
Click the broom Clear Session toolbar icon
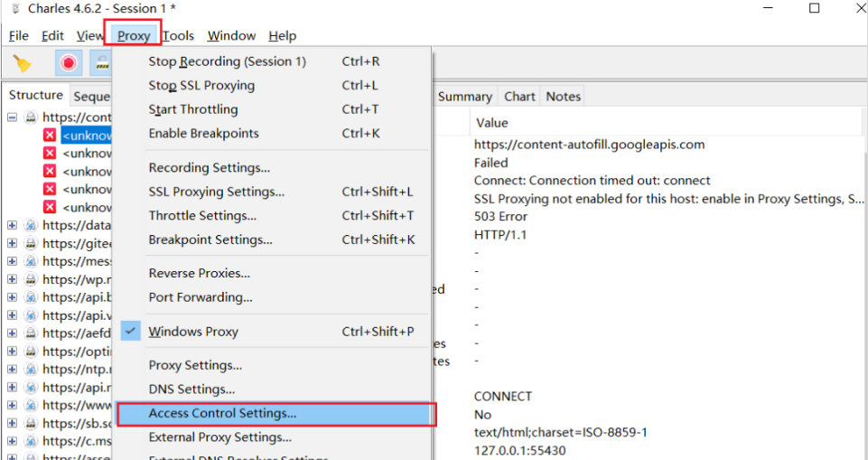click(x=23, y=63)
